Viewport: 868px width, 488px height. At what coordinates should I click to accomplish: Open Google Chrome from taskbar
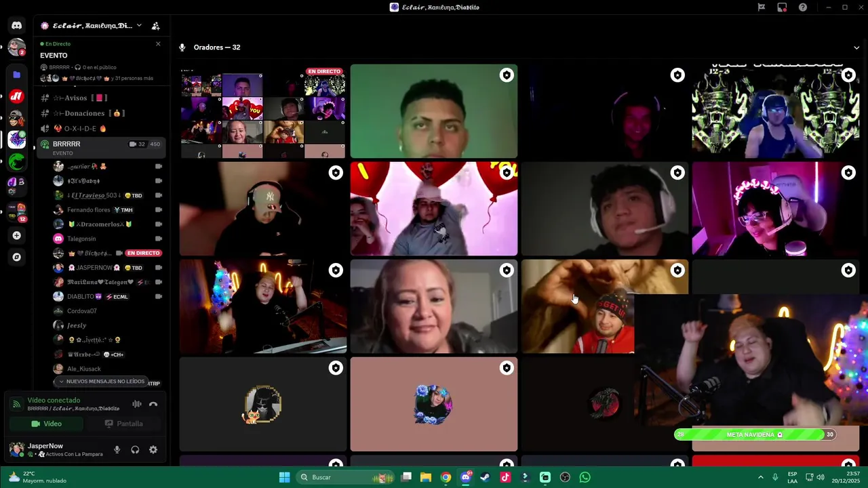pyautogui.click(x=446, y=477)
